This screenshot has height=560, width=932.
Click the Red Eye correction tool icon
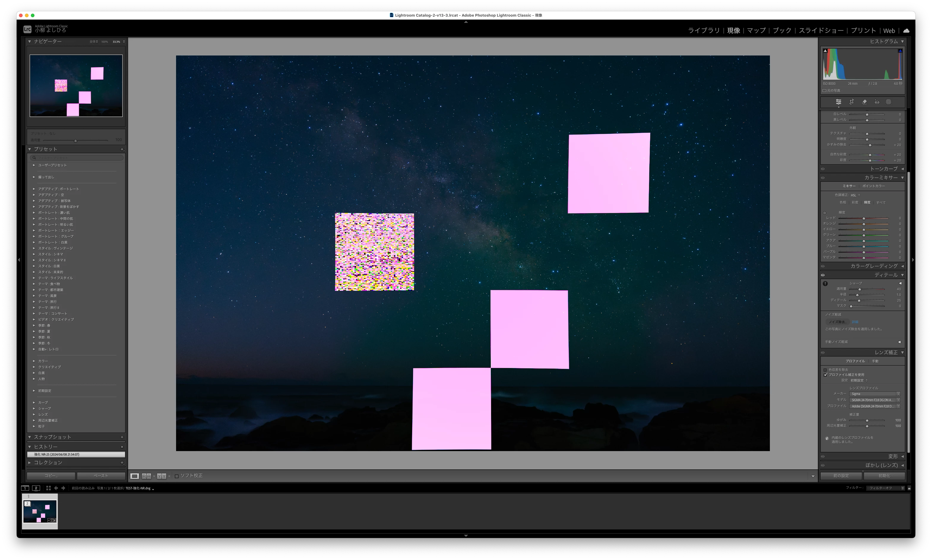877,102
